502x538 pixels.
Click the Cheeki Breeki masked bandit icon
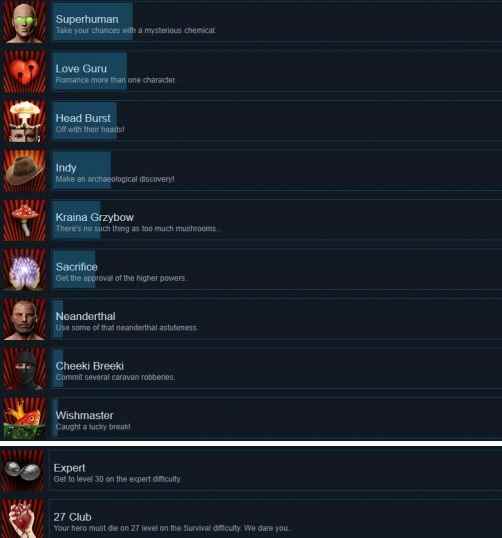coord(24,369)
